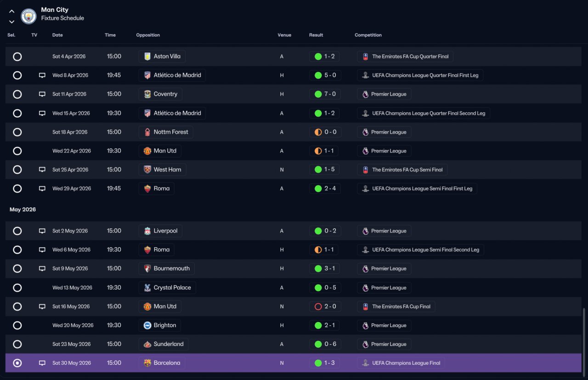Click the FA Cup Final competition trophy icon

coord(365,306)
